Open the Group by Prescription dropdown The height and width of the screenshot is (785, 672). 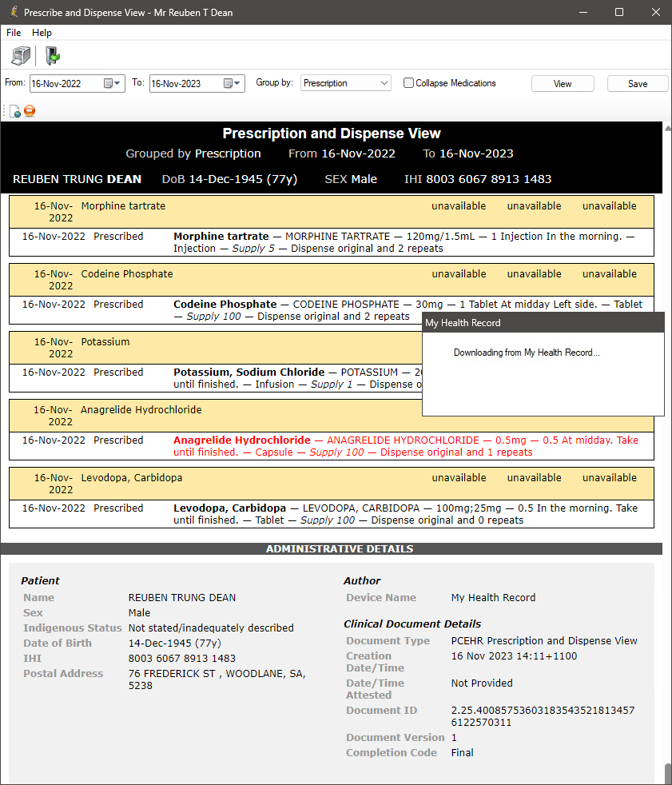[x=346, y=83]
